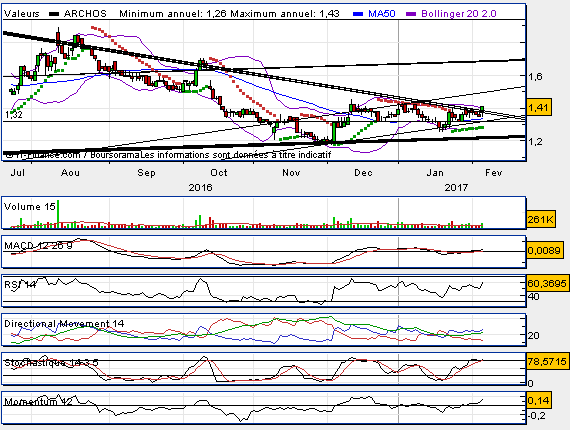Click the yellow 60,3695 RSI value tag
The width and height of the screenshot is (570, 430).
pyautogui.click(x=547, y=283)
